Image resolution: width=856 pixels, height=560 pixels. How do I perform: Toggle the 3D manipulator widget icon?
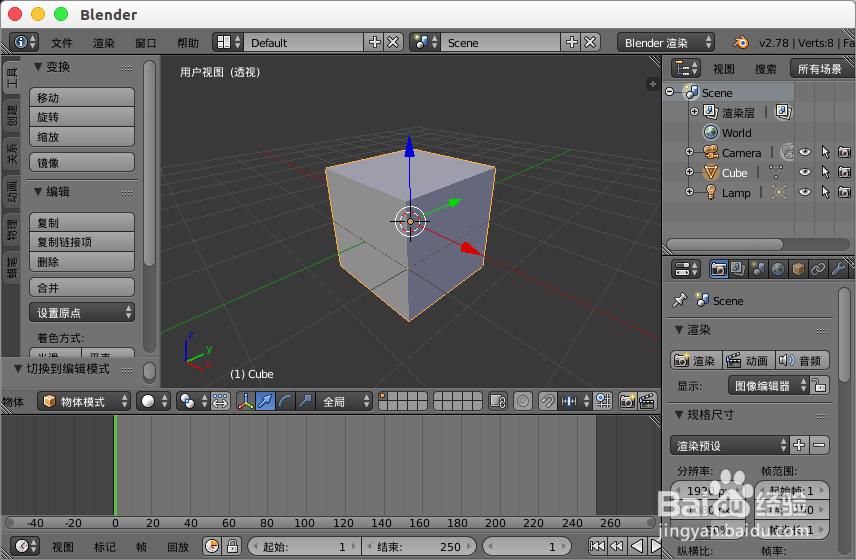point(246,402)
